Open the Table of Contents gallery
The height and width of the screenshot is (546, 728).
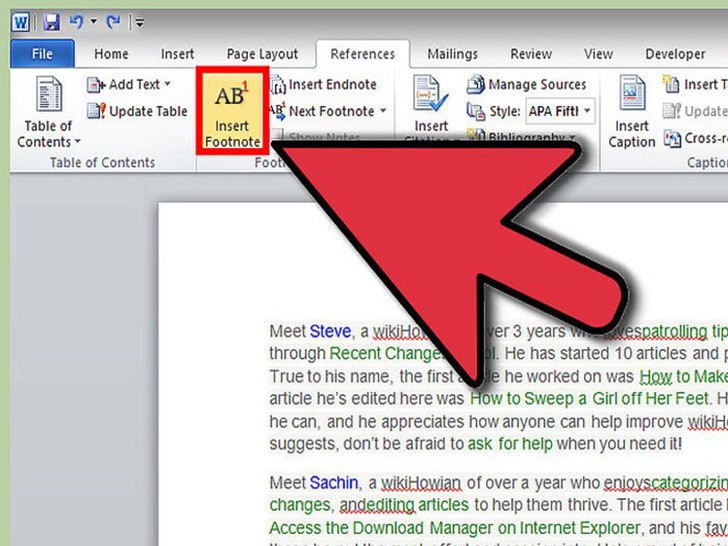[48, 112]
